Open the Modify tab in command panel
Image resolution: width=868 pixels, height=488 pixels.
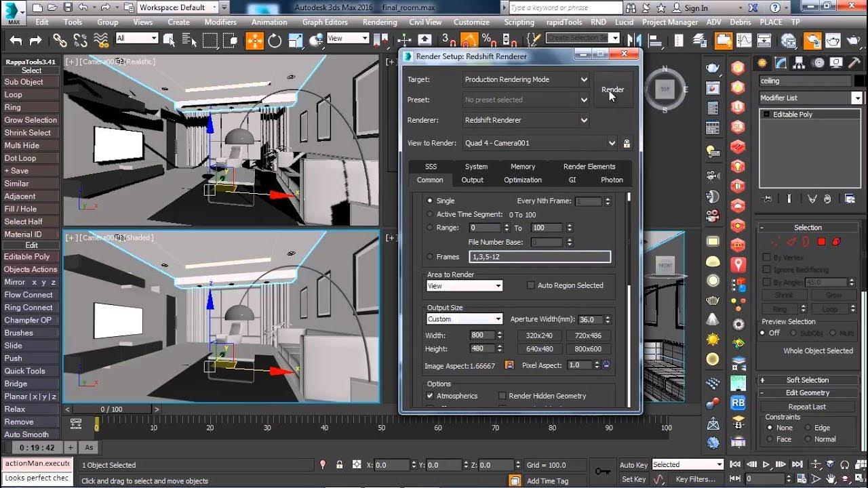[x=781, y=63]
